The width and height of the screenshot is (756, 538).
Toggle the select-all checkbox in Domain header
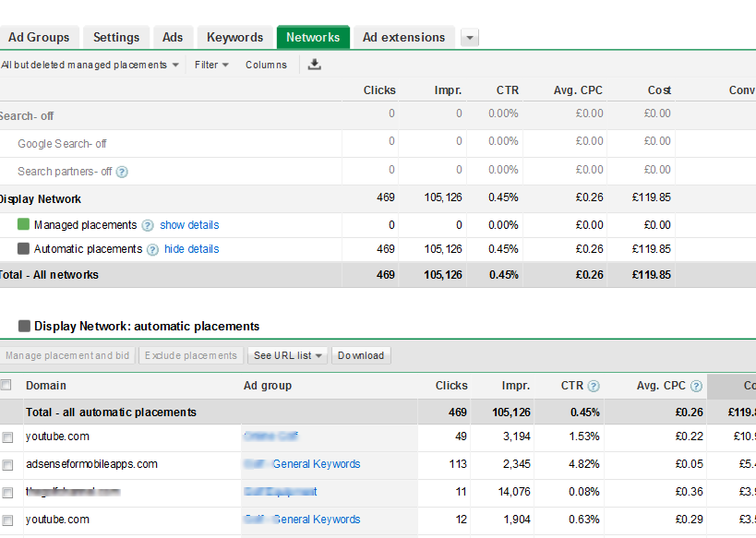(7, 385)
